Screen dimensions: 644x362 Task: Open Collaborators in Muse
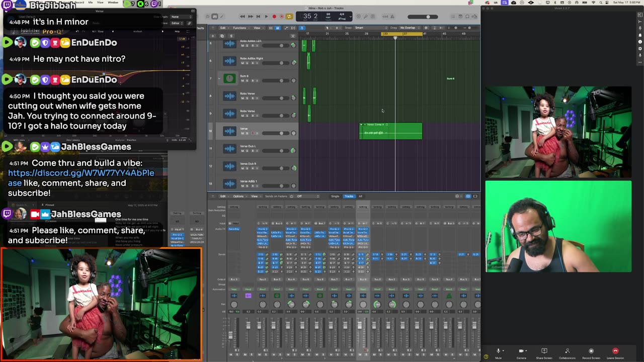567,353
